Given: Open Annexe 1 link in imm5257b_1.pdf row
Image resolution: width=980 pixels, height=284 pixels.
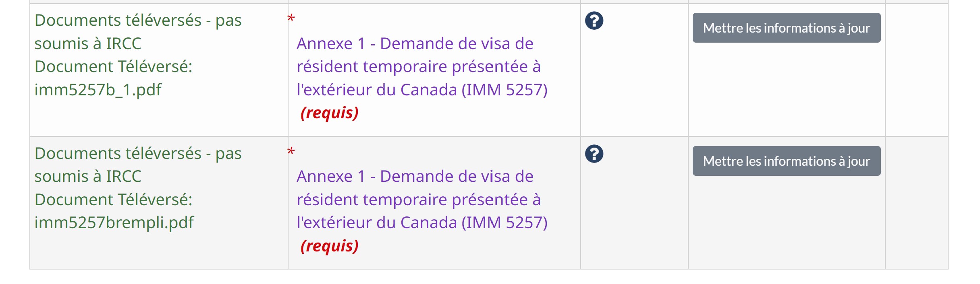Looking at the screenshot, I should click(422, 66).
